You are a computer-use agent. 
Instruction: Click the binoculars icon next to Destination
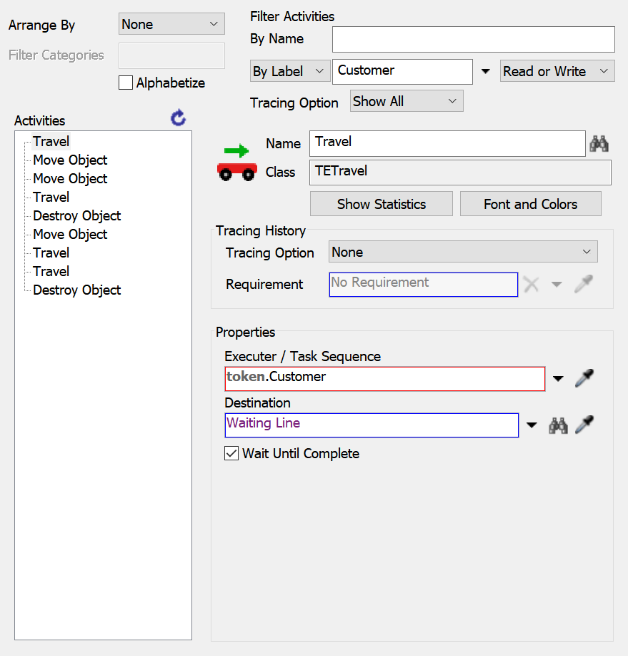559,425
